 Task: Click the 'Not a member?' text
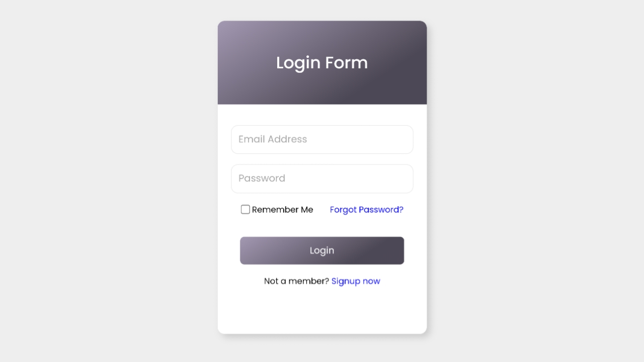point(296,281)
